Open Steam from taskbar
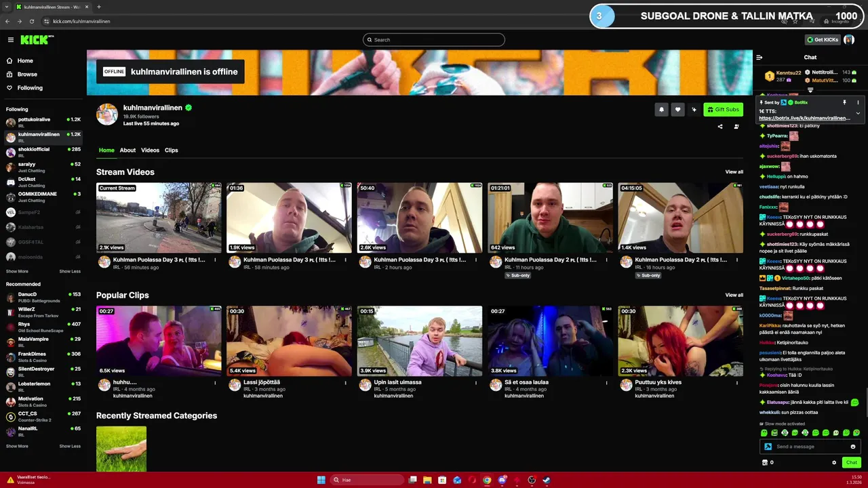The image size is (868, 488). [547, 480]
